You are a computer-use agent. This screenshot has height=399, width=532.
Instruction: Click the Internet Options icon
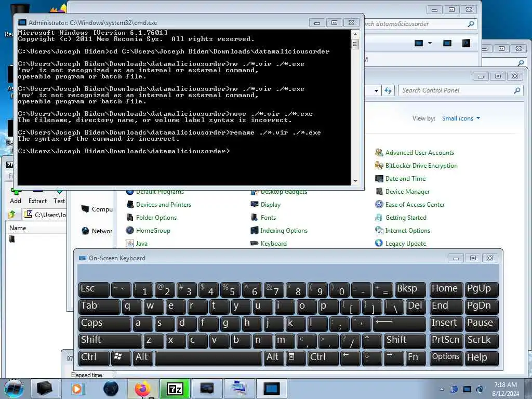(379, 230)
